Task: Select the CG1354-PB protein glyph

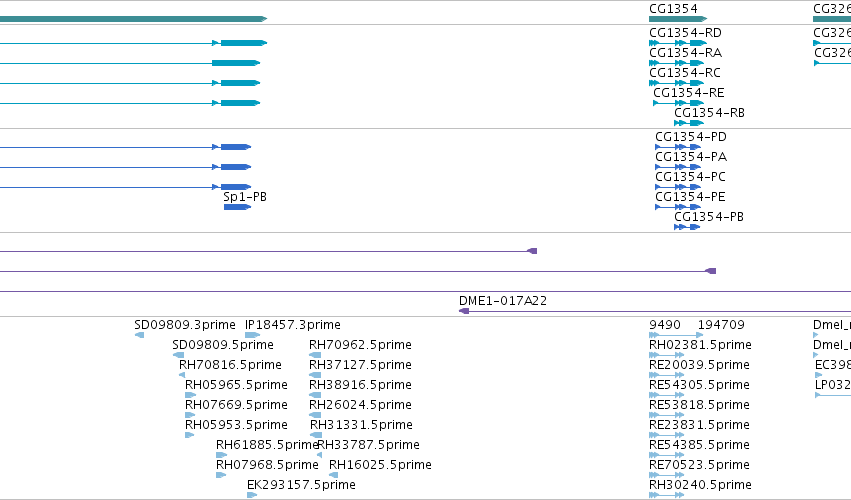Action: coord(687,227)
